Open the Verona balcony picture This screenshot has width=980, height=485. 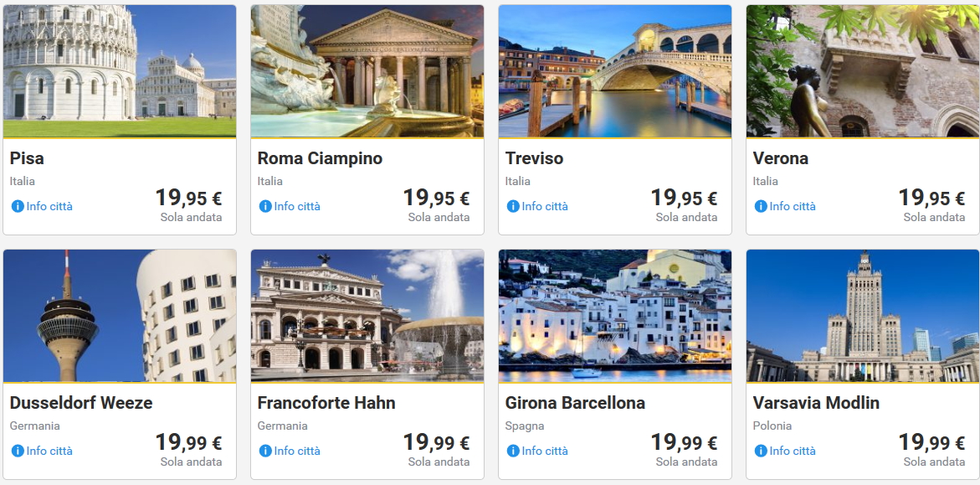(863, 71)
